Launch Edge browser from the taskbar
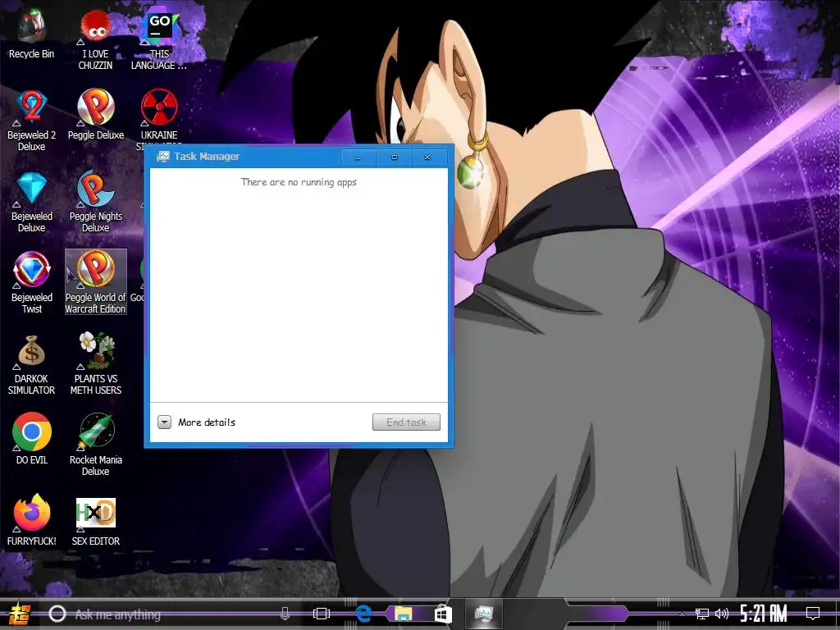Screen dimensions: 840x630 (x=363, y=614)
